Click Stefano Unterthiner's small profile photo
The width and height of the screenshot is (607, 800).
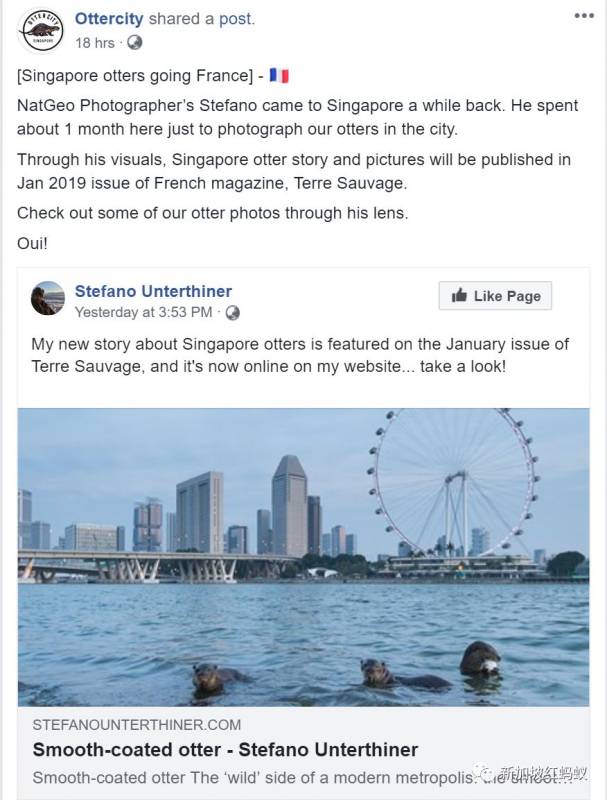[48, 298]
